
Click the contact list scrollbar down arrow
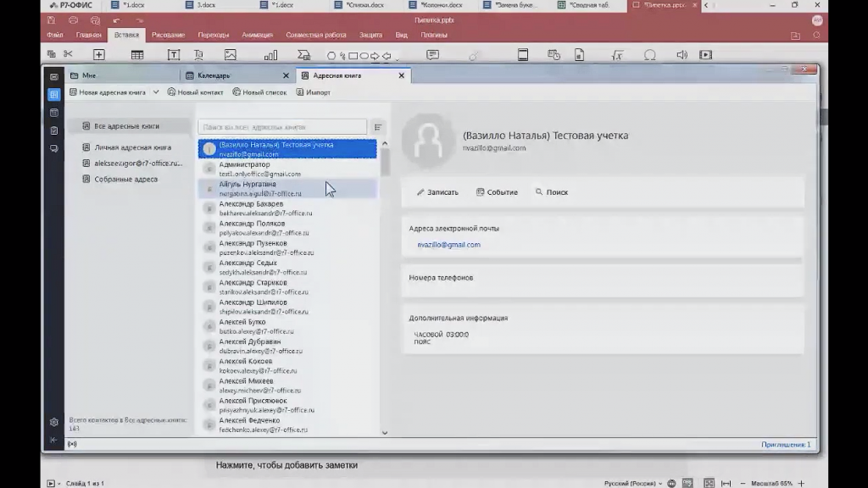[x=385, y=433]
